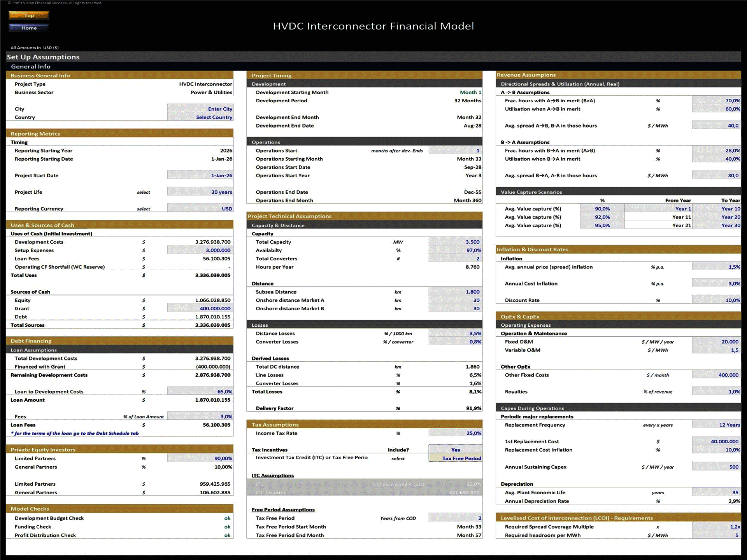Edit the Subsea Distance value

(x=454, y=292)
